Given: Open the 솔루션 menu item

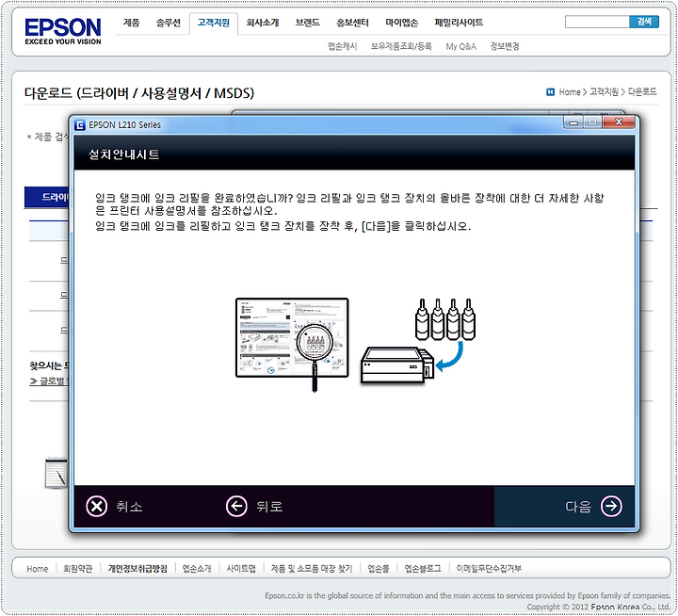Looking at the screenshot, I should click(x=169, y=23).
